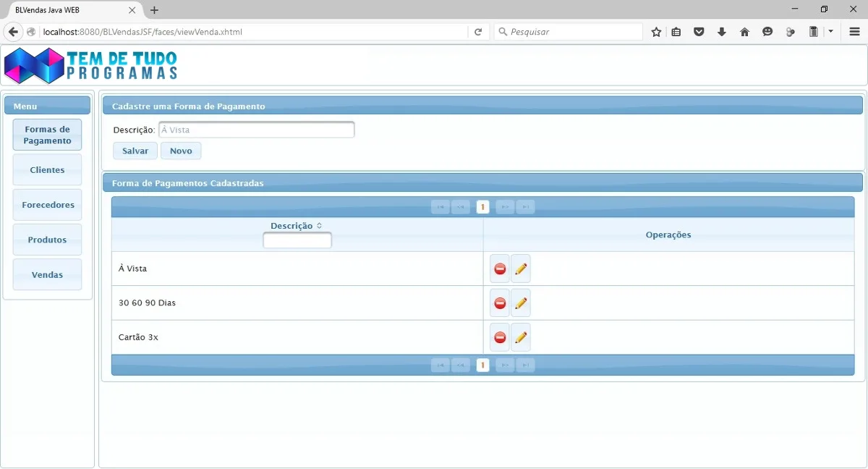Click the Pesquisar search box
868x469 pixels.
[569, 32]
